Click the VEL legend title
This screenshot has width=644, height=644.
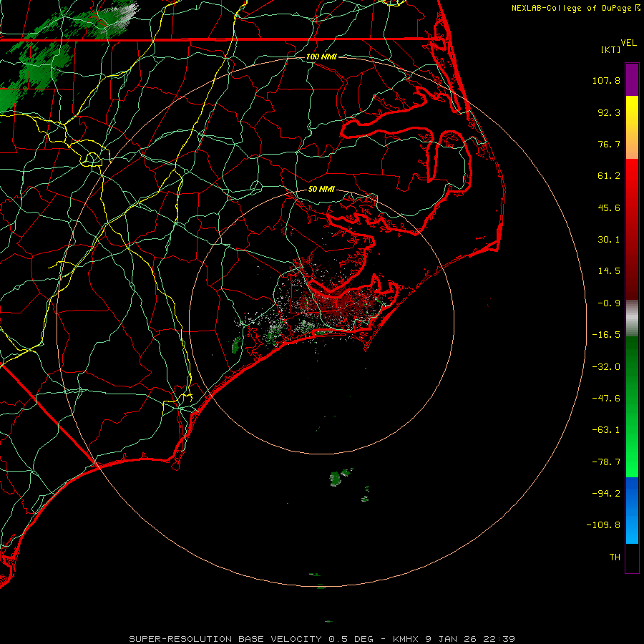(x=629, y=43)
